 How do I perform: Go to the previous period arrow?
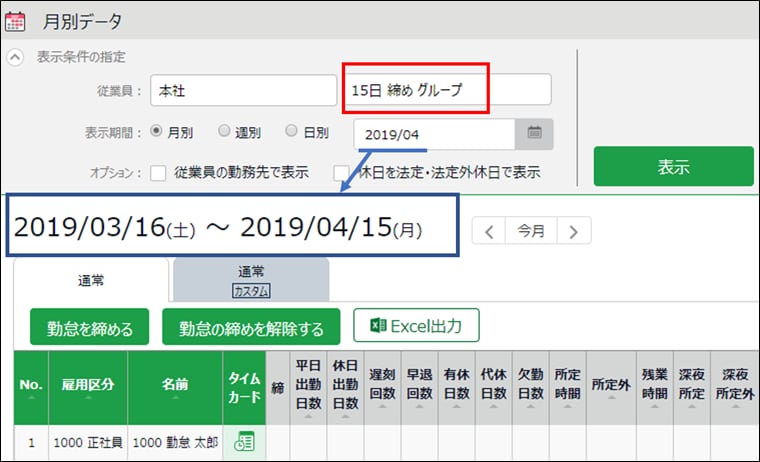(x=489, y=231)
